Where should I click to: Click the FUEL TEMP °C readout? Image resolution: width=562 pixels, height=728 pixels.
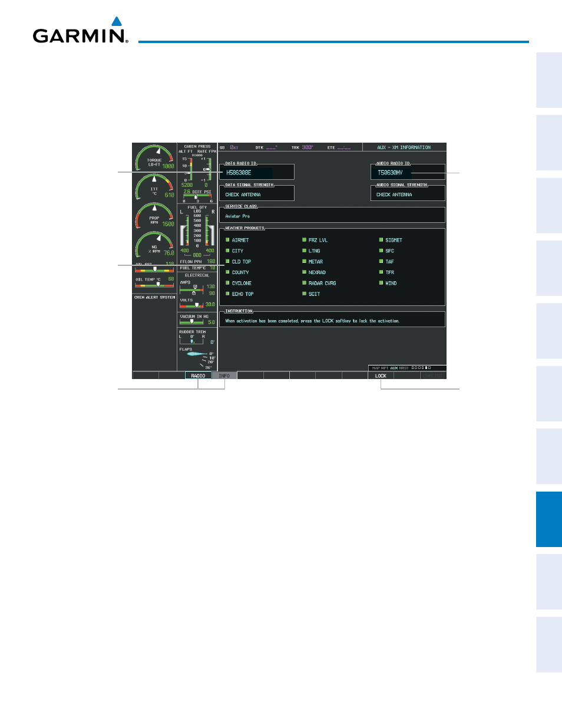[x=197, y=268]
